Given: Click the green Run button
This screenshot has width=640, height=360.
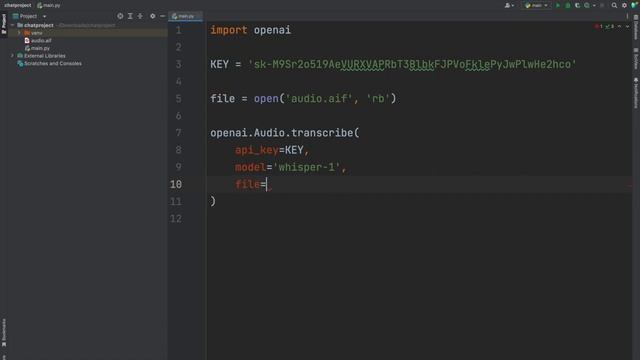Looking at the screenshot, I should pyautogui.click(x=558, y=5).
